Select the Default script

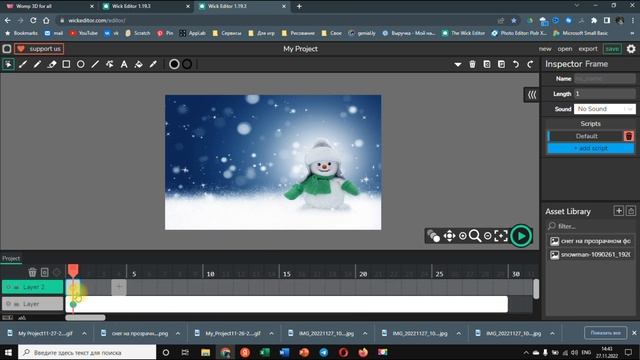586,136
